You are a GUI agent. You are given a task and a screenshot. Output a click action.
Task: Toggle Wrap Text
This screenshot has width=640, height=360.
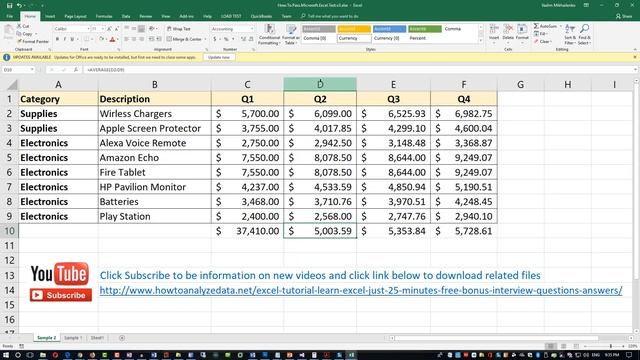(179, 29)
